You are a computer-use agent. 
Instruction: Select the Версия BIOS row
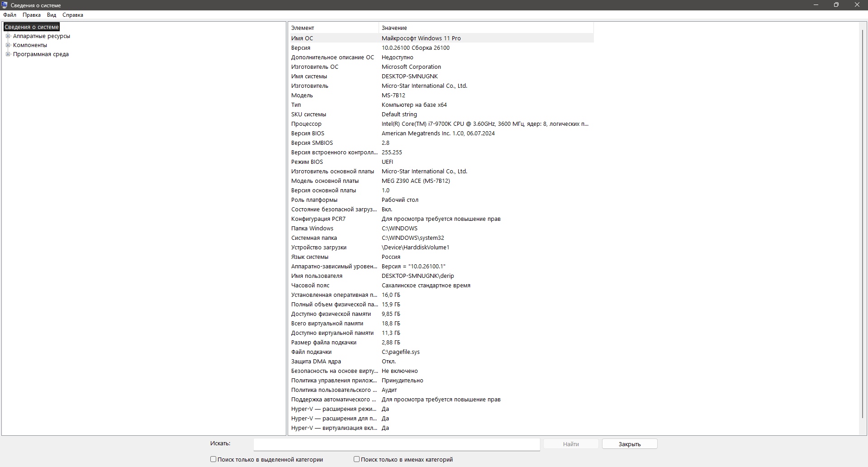click(x=441, y=133)
